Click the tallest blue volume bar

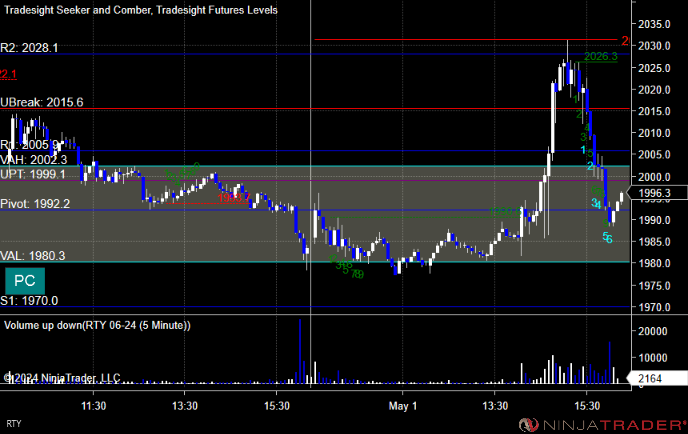point(300,352)
